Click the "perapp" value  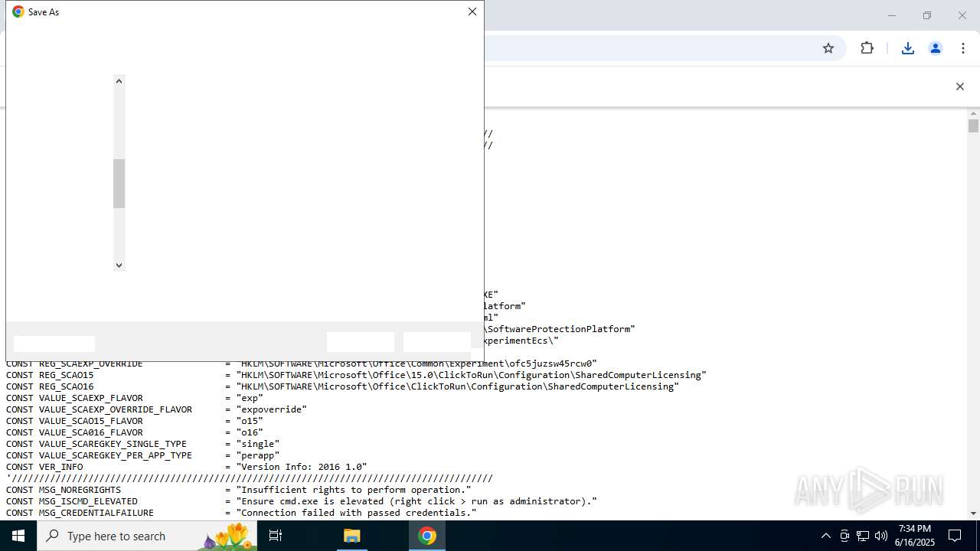(x=258, y=455)
